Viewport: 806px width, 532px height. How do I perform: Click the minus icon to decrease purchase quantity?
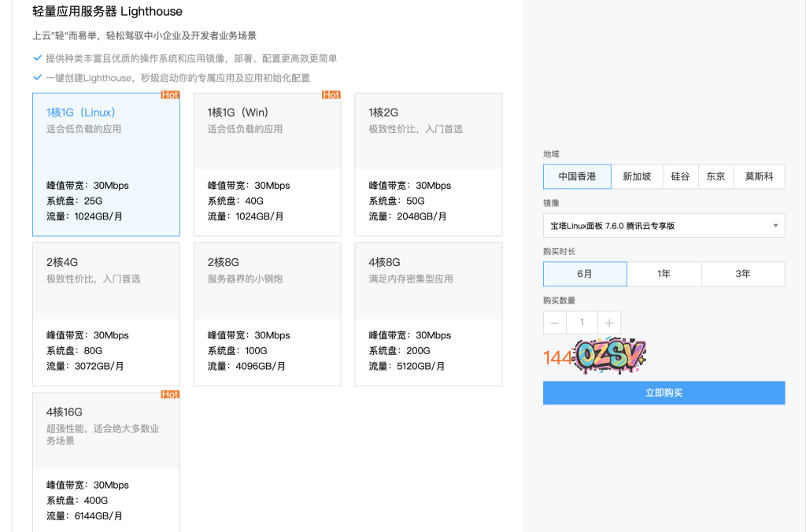(x=554, y=322)
